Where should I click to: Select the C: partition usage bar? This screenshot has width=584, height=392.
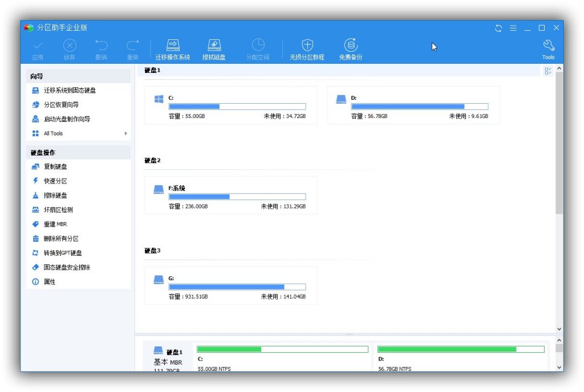tap(237, 107)
